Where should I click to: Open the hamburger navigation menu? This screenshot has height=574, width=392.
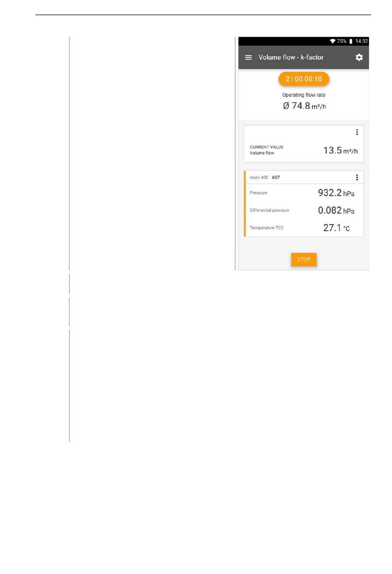[x=248, y=57]
